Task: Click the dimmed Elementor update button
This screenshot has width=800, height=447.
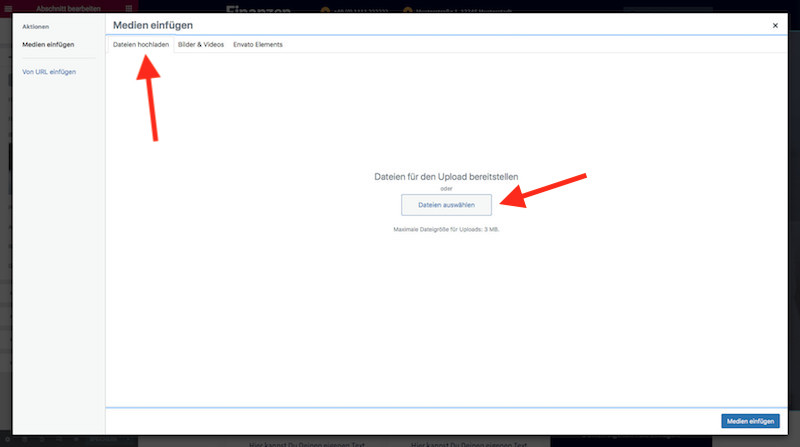Action: coord(103,440)
